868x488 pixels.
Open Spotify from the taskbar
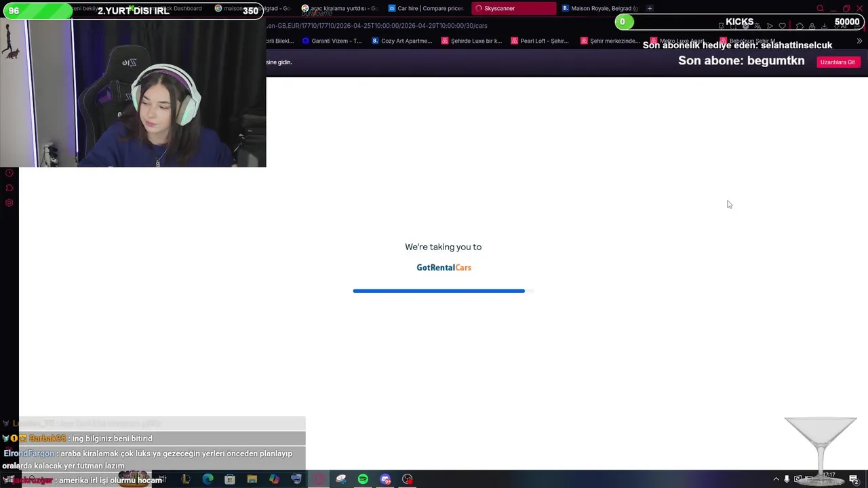tap(363, 479)
